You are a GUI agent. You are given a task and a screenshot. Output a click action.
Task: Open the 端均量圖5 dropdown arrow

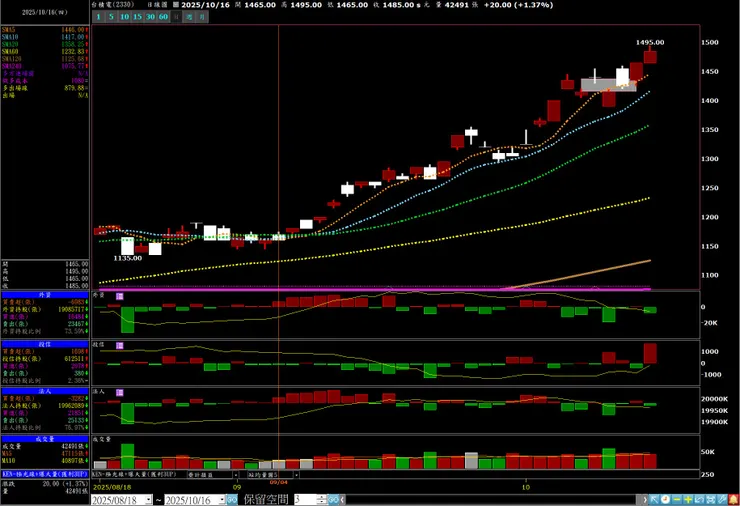[x=296, y=475]
